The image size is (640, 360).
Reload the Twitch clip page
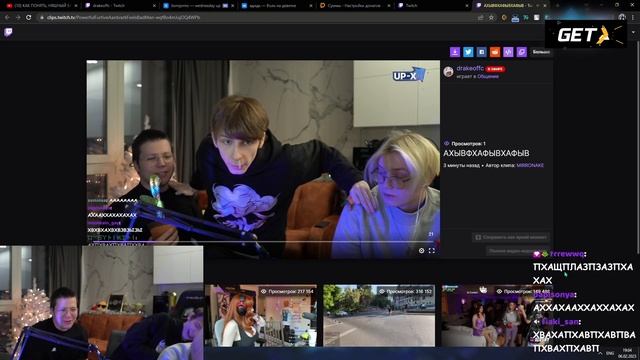(29, 18)
